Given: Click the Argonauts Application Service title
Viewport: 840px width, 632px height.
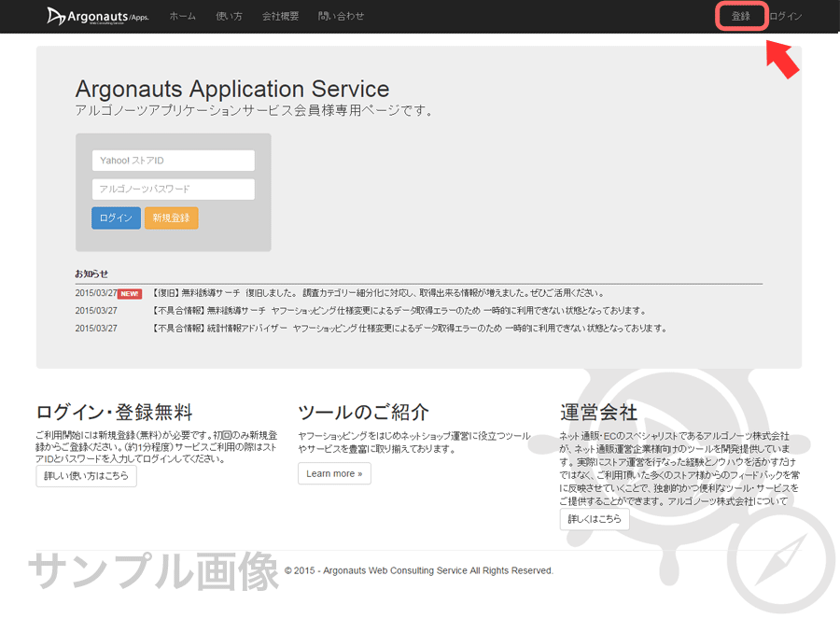Looking at the screenshot, I should click(232, 89).
